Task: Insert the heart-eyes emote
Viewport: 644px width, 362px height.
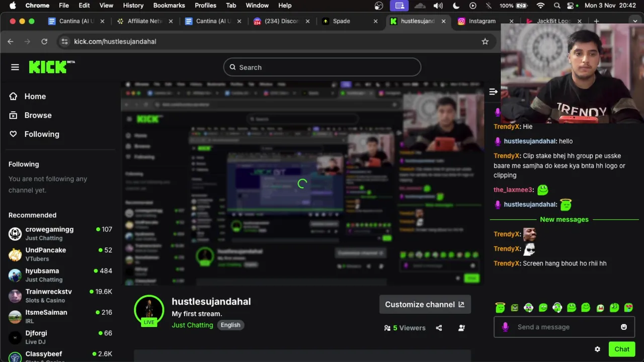Action: click(628, 308)
